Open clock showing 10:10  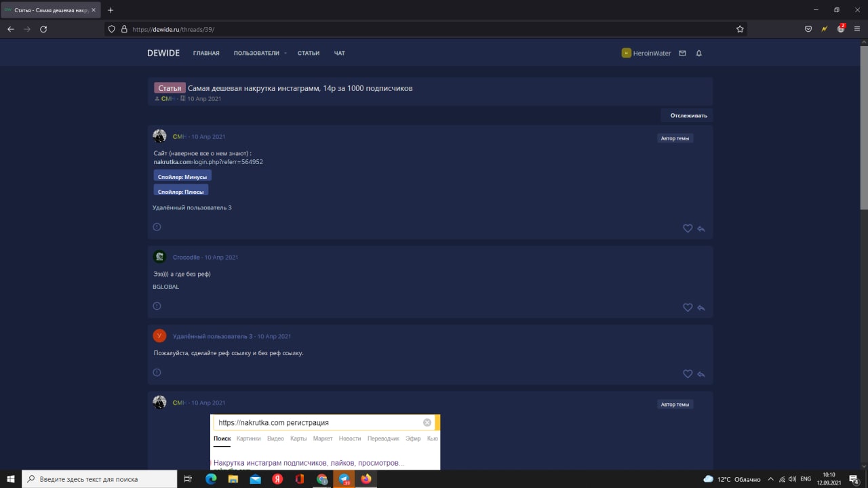pos(829,479)
